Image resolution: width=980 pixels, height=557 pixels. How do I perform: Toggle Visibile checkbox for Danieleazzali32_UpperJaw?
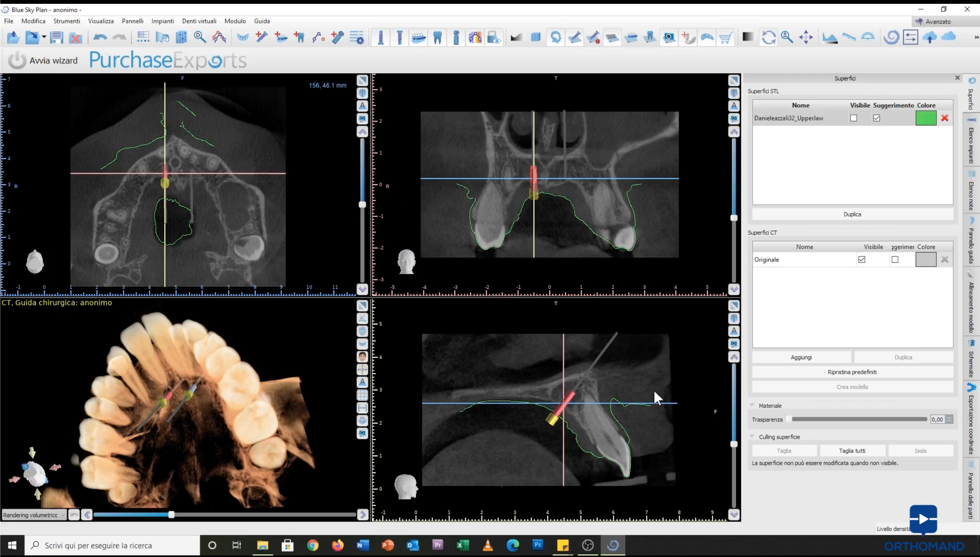pos(854,118)
